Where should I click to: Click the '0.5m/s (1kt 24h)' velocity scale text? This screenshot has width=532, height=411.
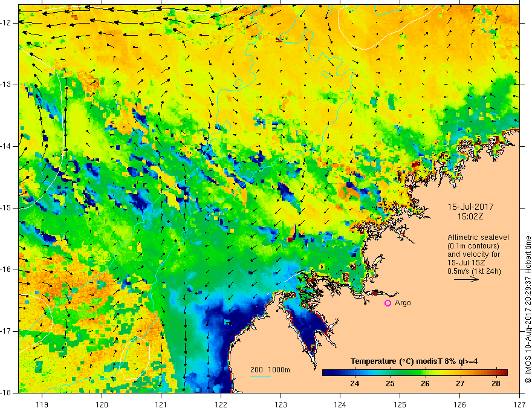pyautogui.click(x=474, y=271)
